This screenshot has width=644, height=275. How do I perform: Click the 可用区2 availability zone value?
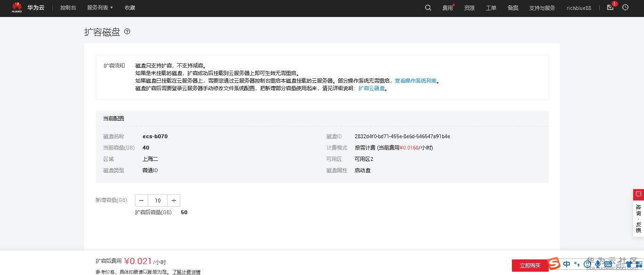point(364,159)
